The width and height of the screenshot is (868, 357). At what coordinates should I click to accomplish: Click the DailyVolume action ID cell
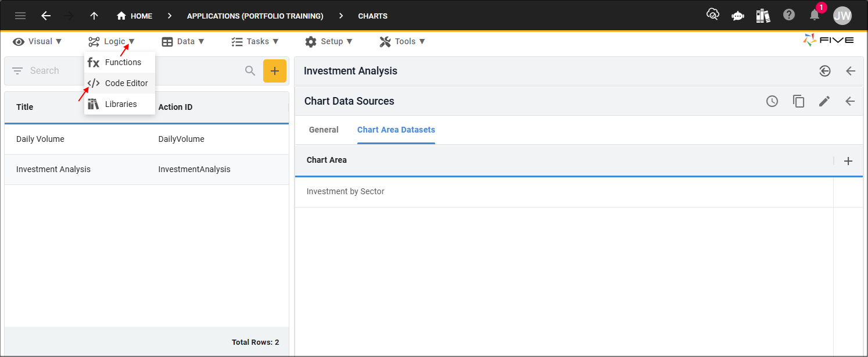[181, 139]
